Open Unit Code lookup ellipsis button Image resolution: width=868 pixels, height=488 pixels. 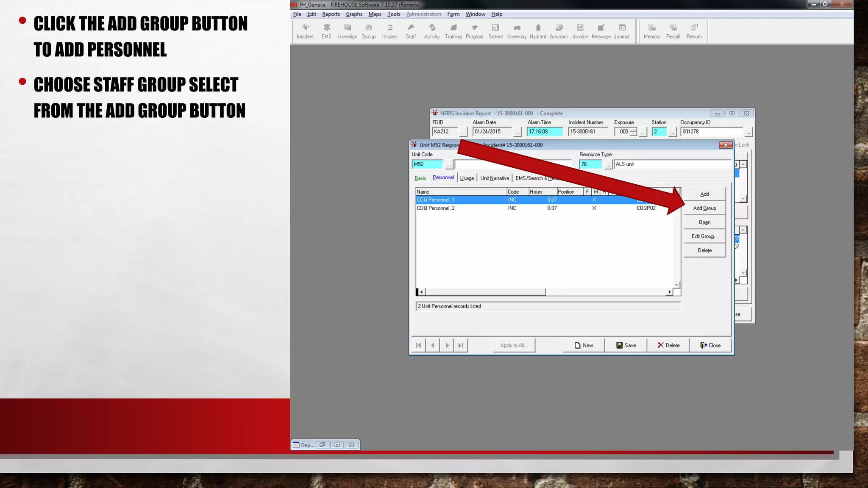tap(448, 164)
